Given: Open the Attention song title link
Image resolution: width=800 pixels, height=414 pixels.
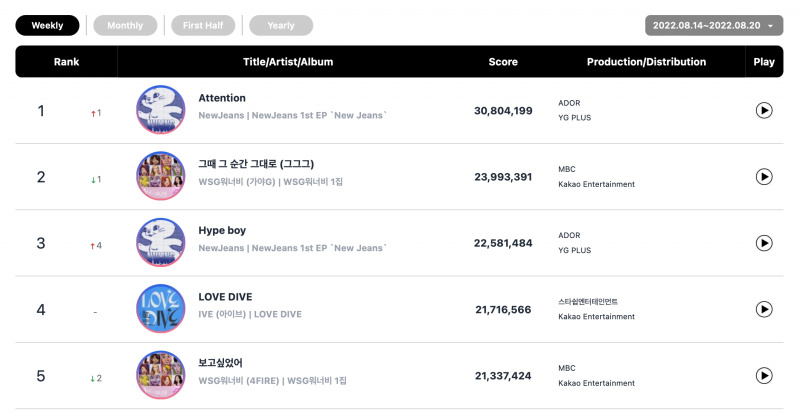Looking at the screenshot, I should (222, 98).
